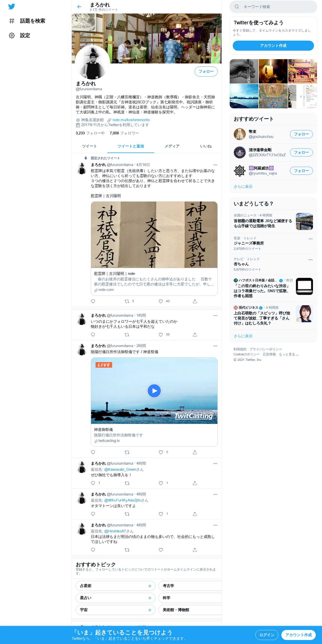The image size is (322, 644).
Task: Share the 日本は法律も tweet
Action: click(x=195, y=550)
